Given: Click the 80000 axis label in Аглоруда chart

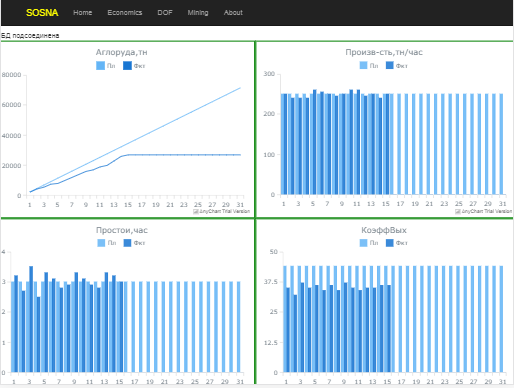Looking at the screenshot, I should [11, 75].
